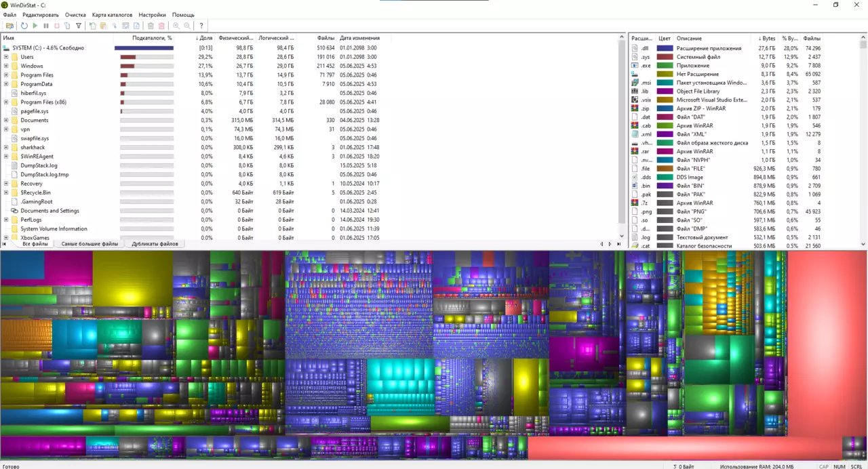Click the Open/Select drive folder icon
Screen dimensions: 868x469
tap(9, 26)
